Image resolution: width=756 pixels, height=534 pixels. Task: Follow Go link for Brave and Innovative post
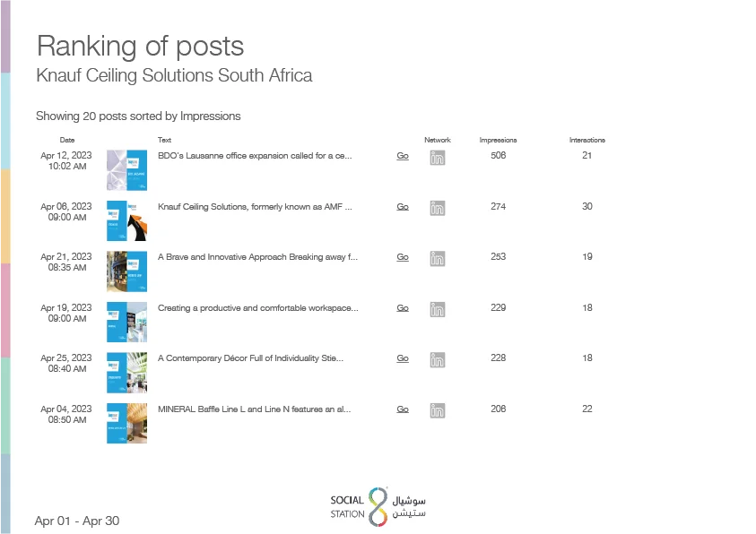(x=403, y=257)
